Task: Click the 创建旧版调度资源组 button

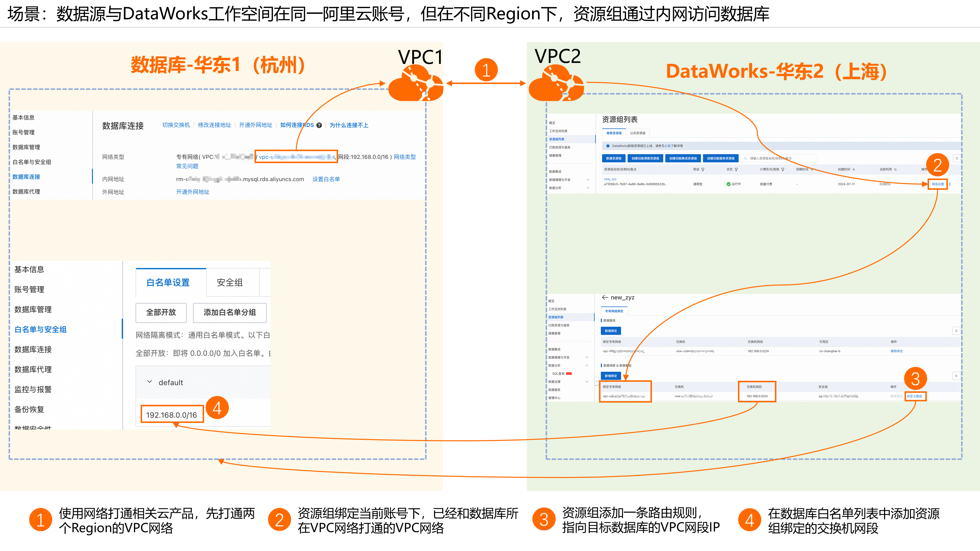Action: pyautogui.click(x=645, y=158)
